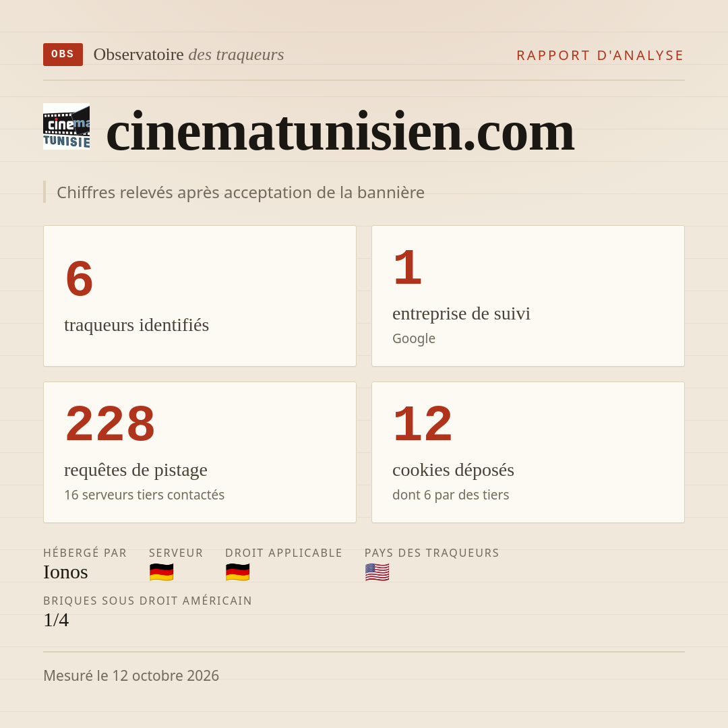This screenshot has height=728, width=728.
Task: Click the Briques sous droit américain label
Action: tap(148, 601)
